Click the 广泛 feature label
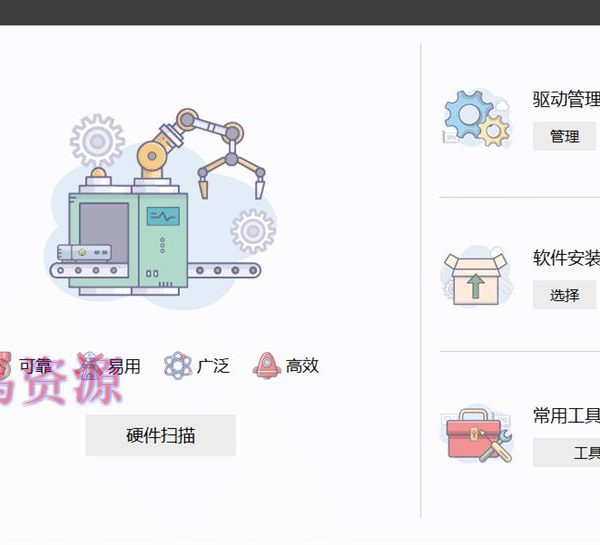600x545 pixels. (214, 366)
